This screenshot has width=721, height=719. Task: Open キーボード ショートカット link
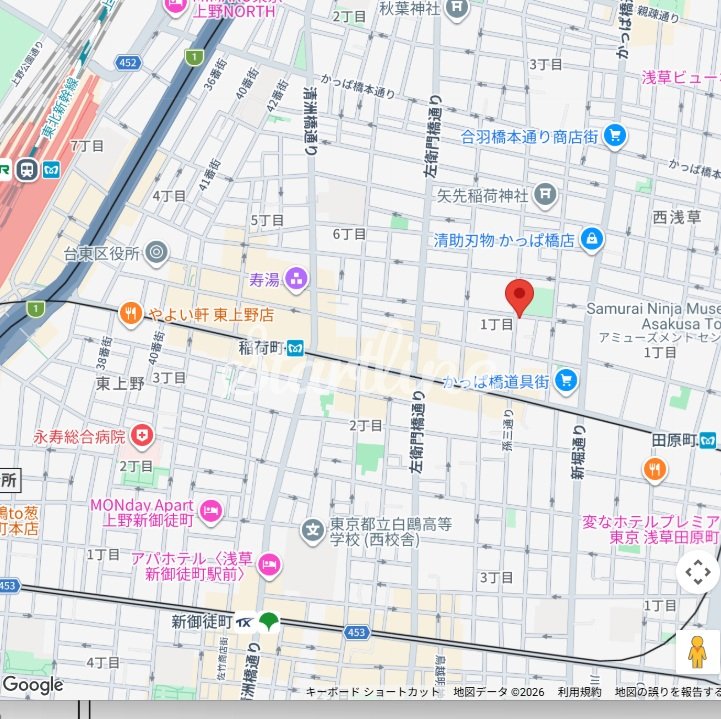pos(372,692)
